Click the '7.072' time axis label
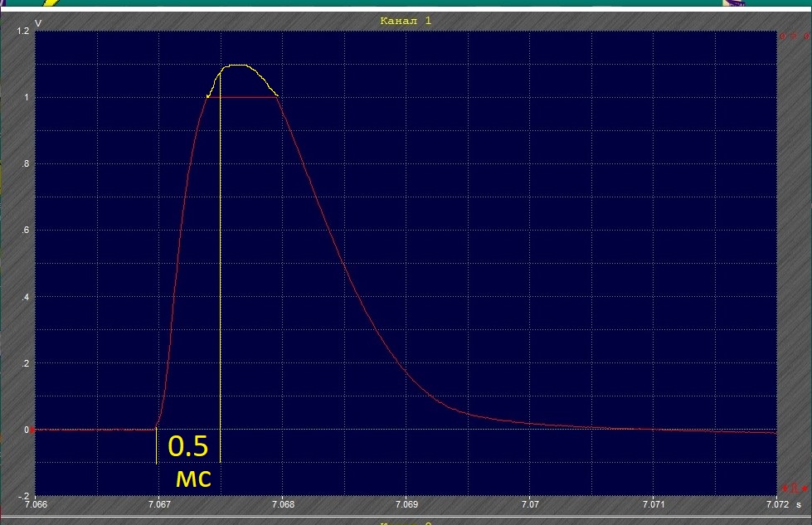Viewport: 812px width, 525px height. point(777,504)
